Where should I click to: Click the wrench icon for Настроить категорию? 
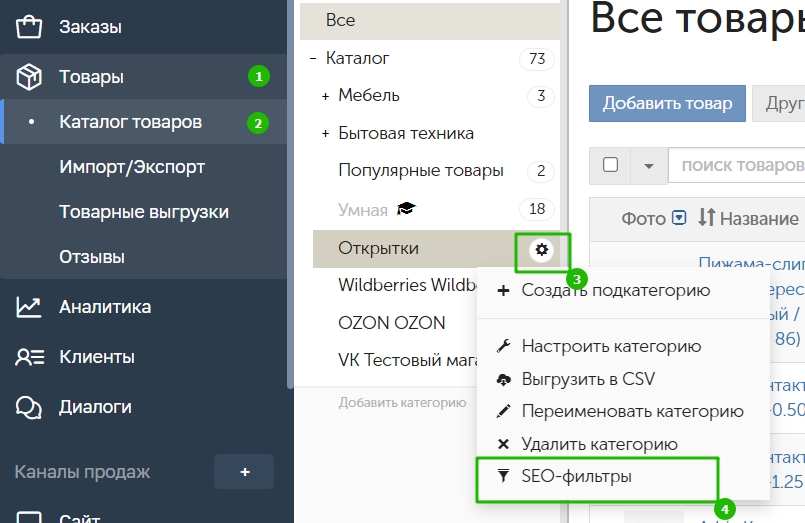pos(503,346)
